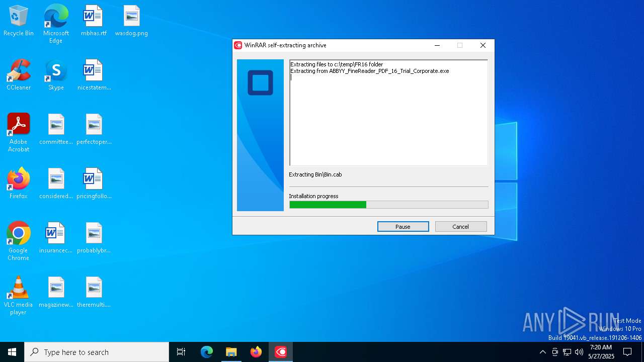This screenshot has width=644, height=362.
Task: Click the volume speaker icon in tray
Action: point(579,352)
